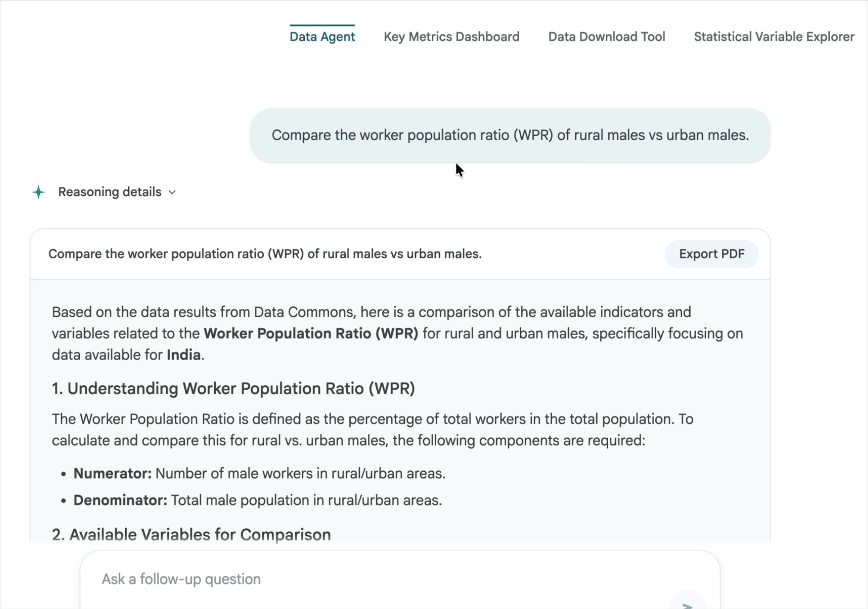Open the Data Download Tool tab
Image resolution: width=868 pixels, height=609 pixels.
pos(606,37)
